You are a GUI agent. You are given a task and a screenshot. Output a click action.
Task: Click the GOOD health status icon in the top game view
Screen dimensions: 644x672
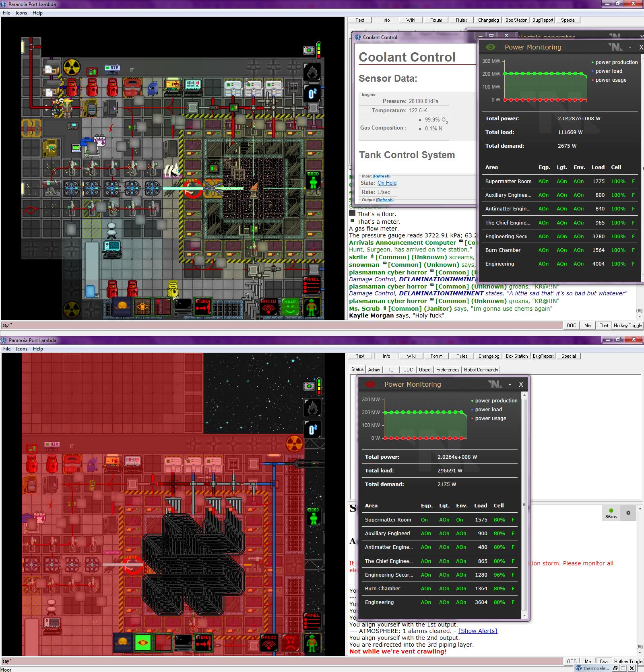tap(313, 181)
